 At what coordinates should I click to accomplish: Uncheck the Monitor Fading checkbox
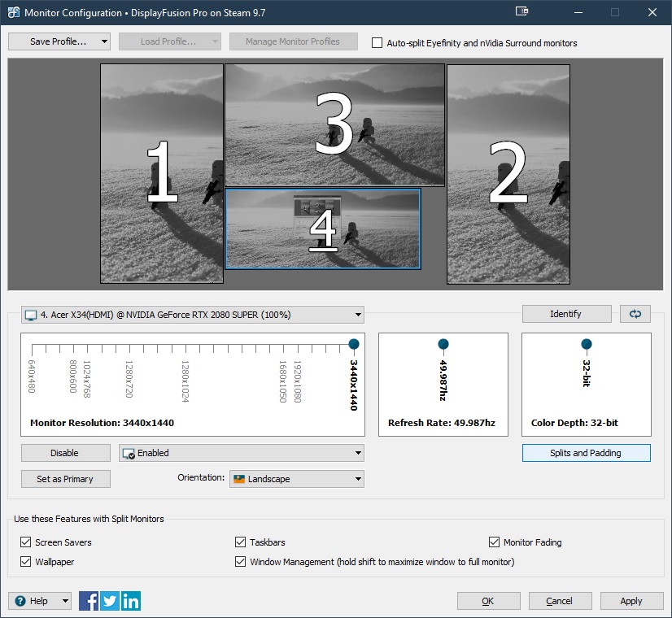(x=495, y=542)
